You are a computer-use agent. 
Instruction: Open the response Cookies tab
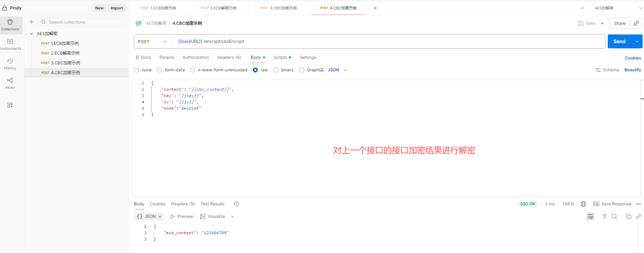(x=158, y=204)
